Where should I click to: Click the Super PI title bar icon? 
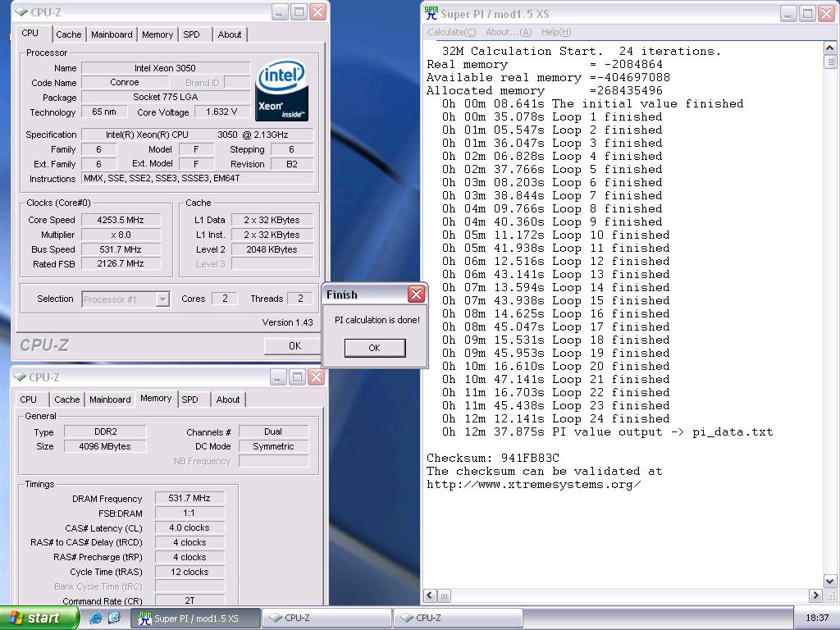coord(431,13)
